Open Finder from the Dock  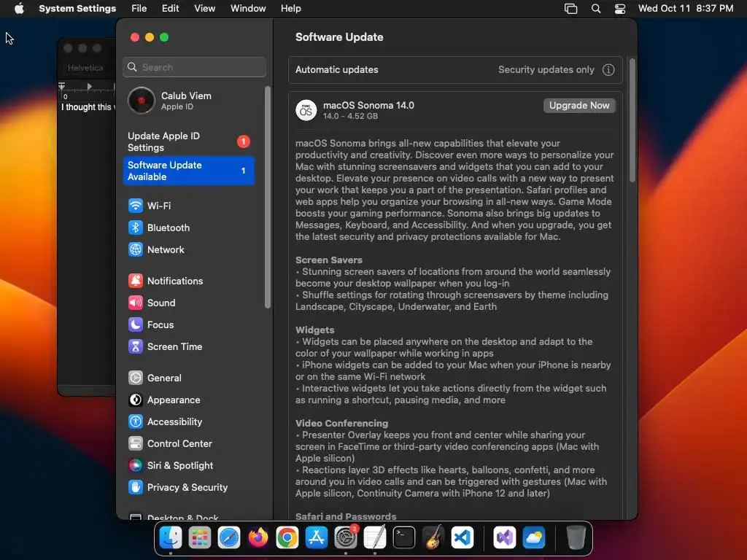[171, 538]
